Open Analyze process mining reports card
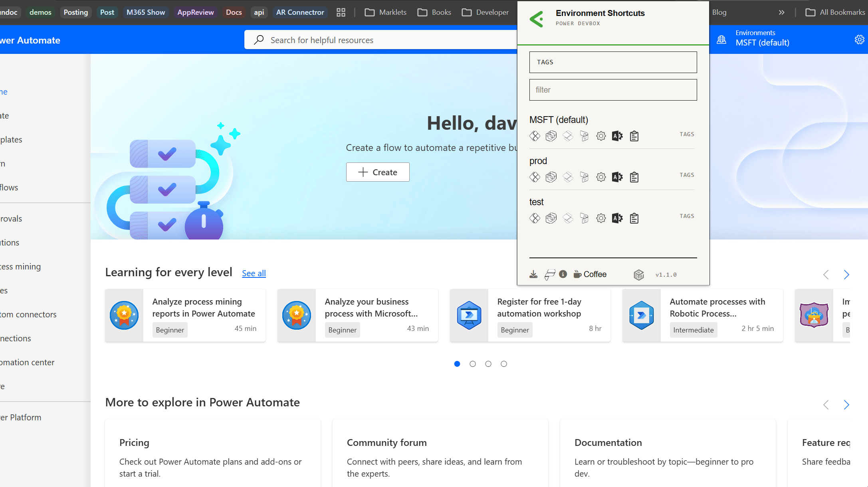The image size is (868, 487). point(185,315)
